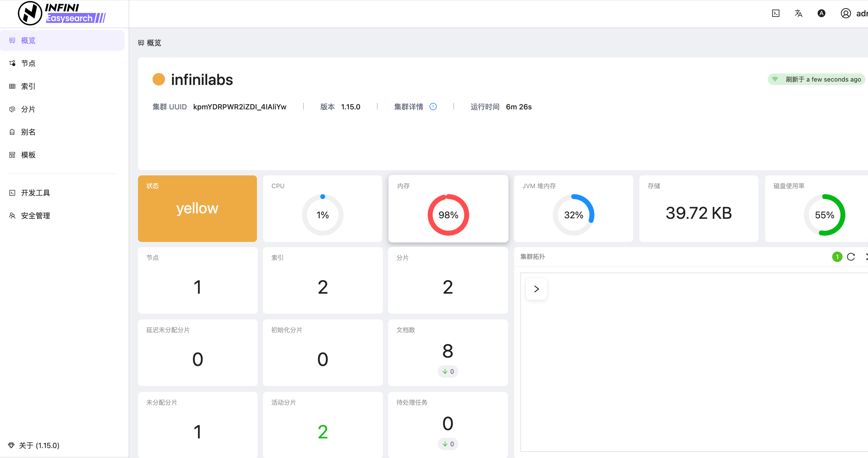Click the yellow cluster status card

197,208
